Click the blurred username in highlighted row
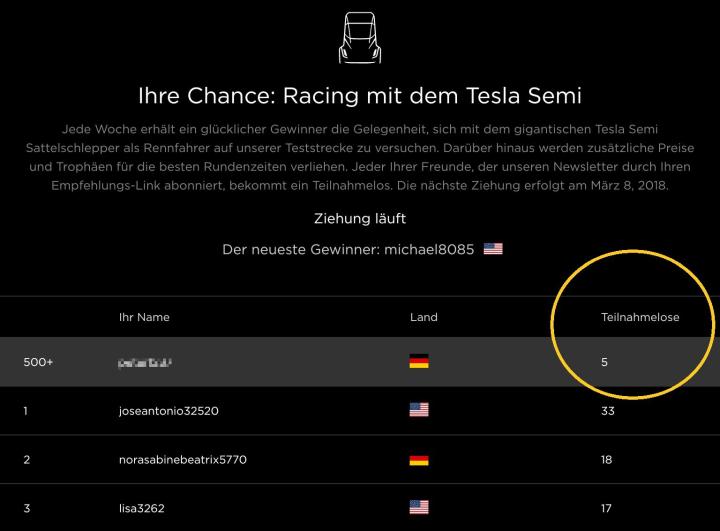 point(145,363)
